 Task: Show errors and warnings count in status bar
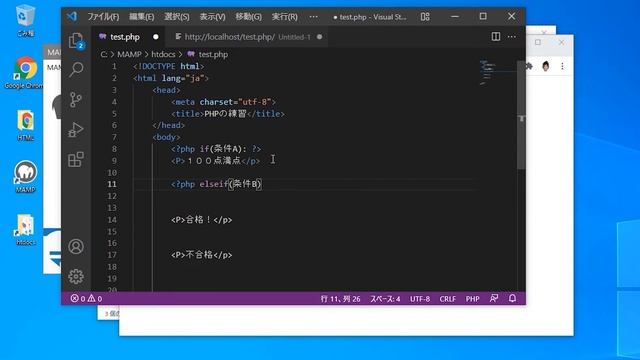(x=86, y=298)
